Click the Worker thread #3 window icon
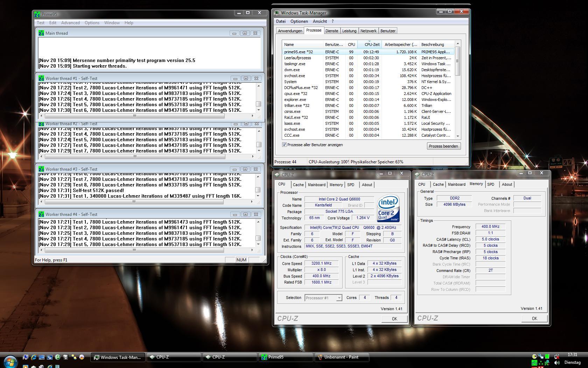 (x=41, y=169)
